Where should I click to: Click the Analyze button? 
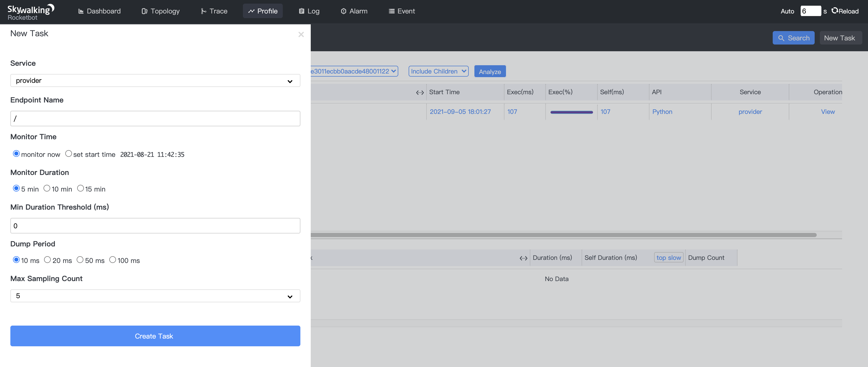(x=490, y=71)
